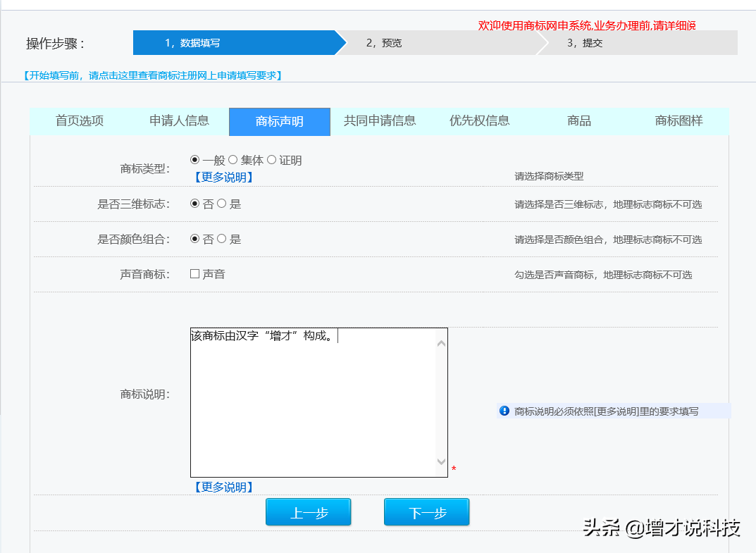Select the 证明 trademark type radio button

271,160
